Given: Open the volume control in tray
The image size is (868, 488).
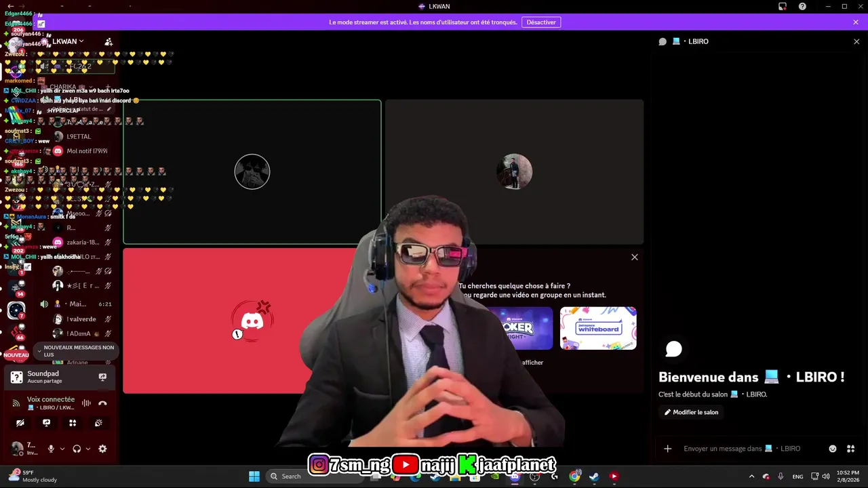Looking at the screenshot, I should [x=826, y=476].
